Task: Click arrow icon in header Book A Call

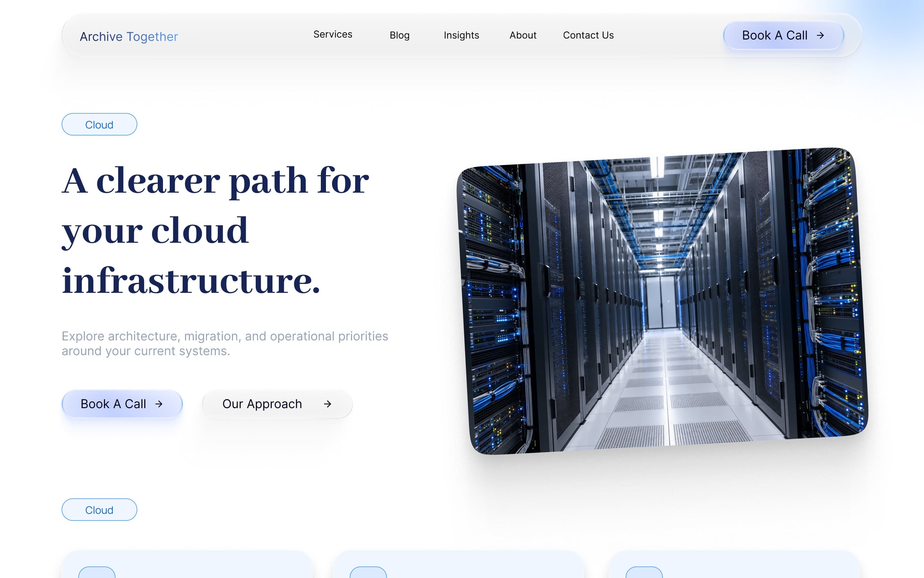Action: 820,36
